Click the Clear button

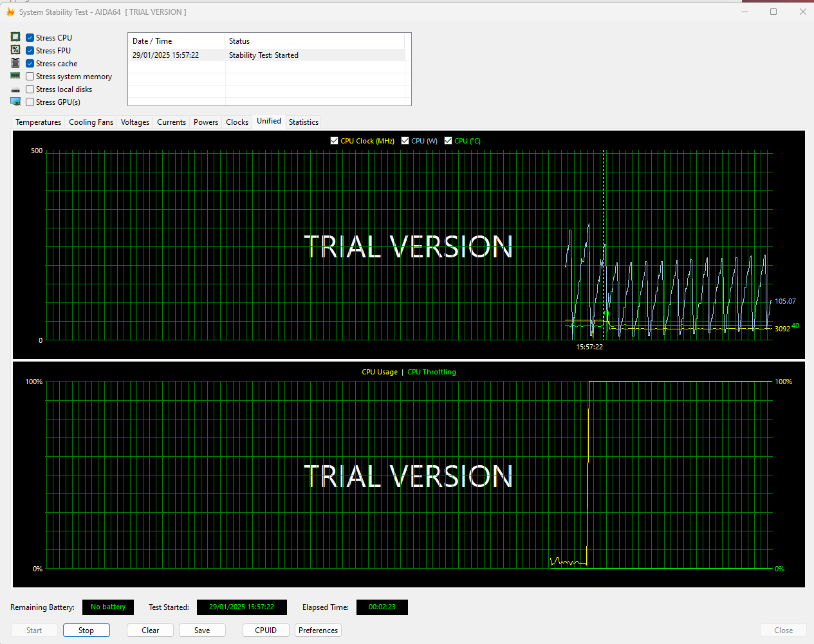click(x=150, y=630)
